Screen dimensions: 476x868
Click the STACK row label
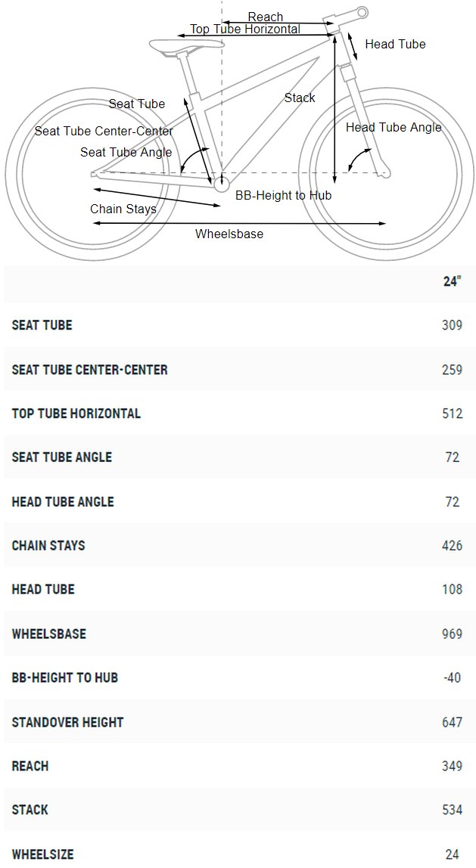(x=30, y=810)
